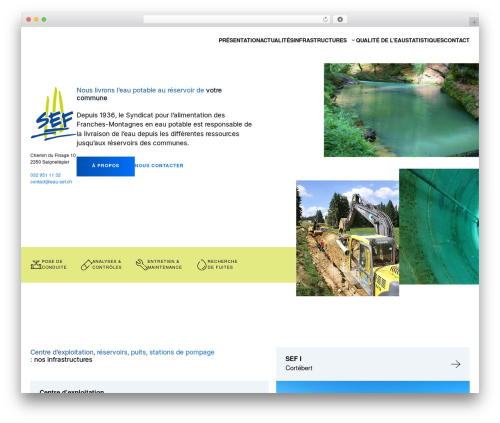Click the À propos button
This screenshot has width=500, height=423.
coord(106,166)
